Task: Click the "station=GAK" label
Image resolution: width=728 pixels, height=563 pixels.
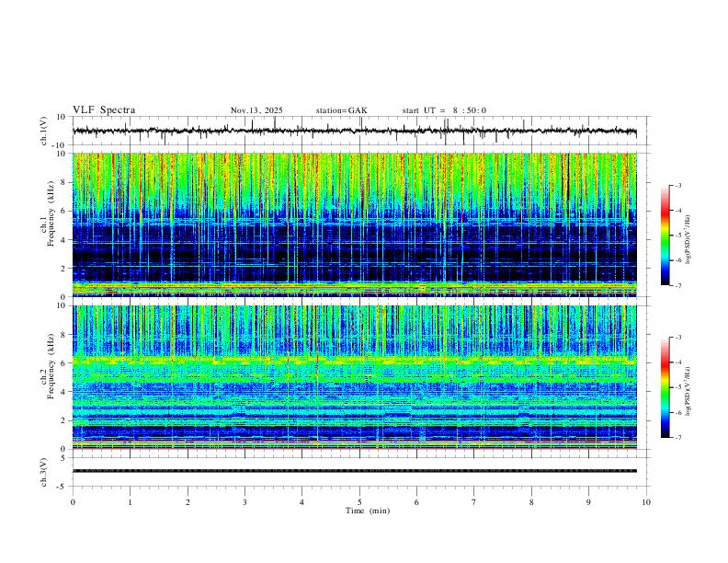Action: tap(342, 110)
